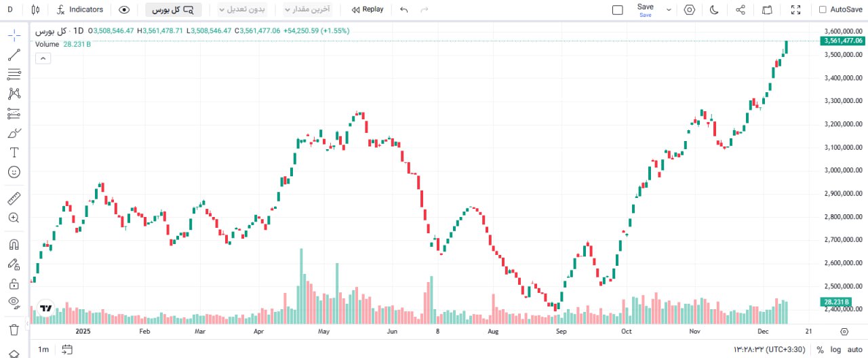Start bar Replay mode

368,9
